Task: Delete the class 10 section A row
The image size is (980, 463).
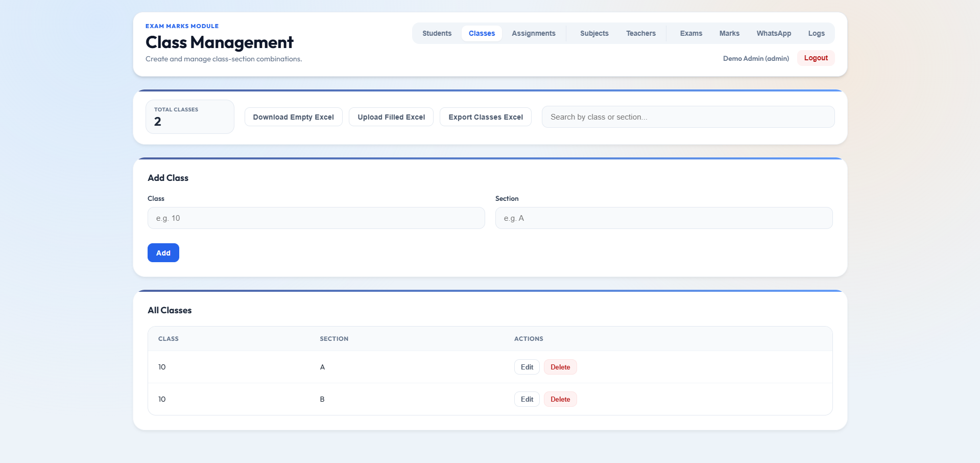Action: (x=560, y=367)
